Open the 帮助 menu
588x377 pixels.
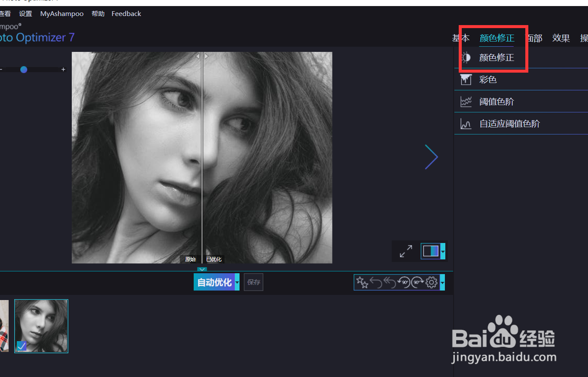pos(98,14)
